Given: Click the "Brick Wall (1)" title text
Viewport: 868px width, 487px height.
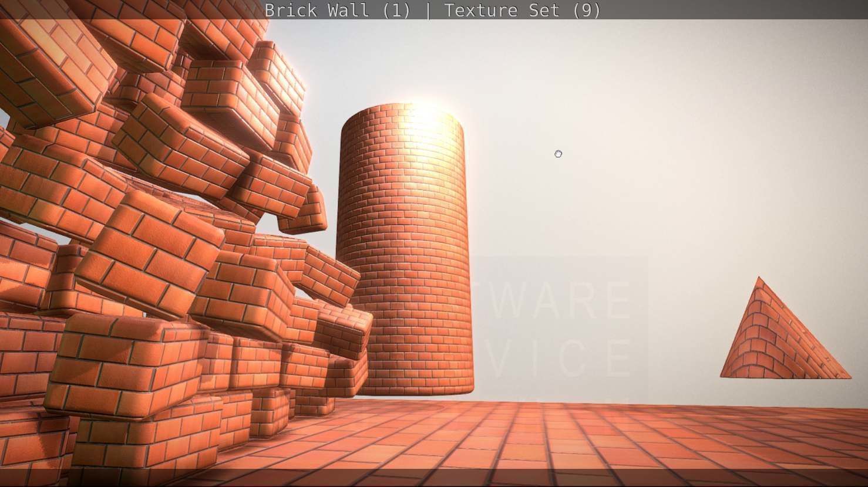Looking at the screenshot, I should [x=338, y=11].
